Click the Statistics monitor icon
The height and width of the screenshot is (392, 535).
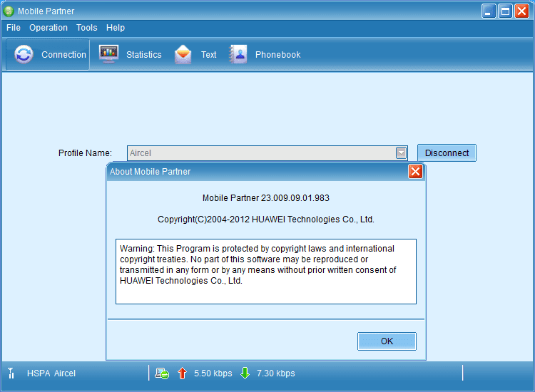[x=109, y=54]
